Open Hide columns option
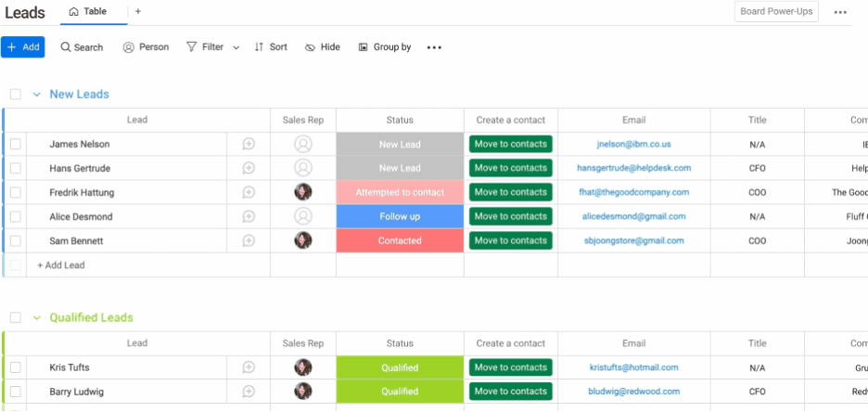 [x=322, y=47]
